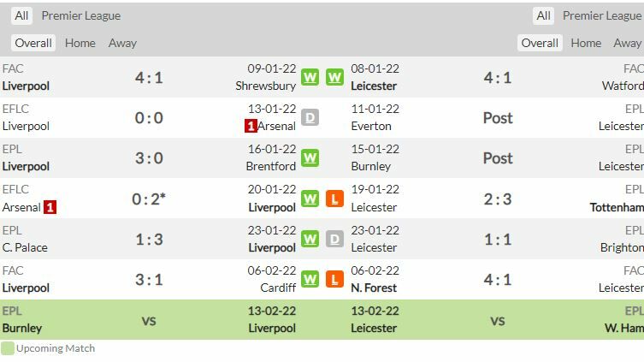Switch the left panel to Premier League

pos(81,15)
